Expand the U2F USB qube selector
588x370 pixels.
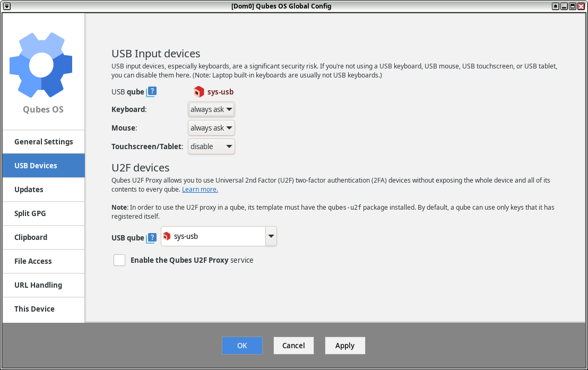(x=271, y=236)
